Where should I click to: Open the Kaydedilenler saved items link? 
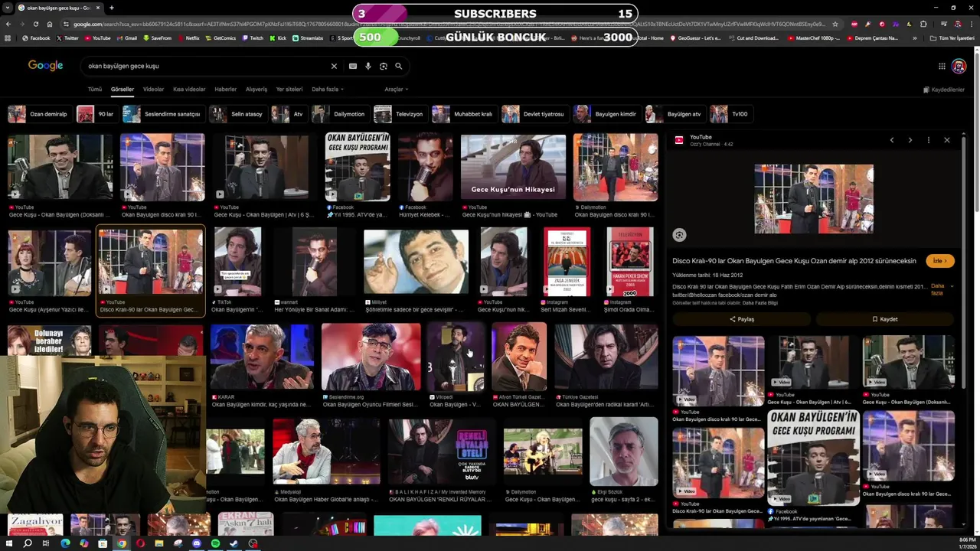pyautogui.click(x=943, y=90)
